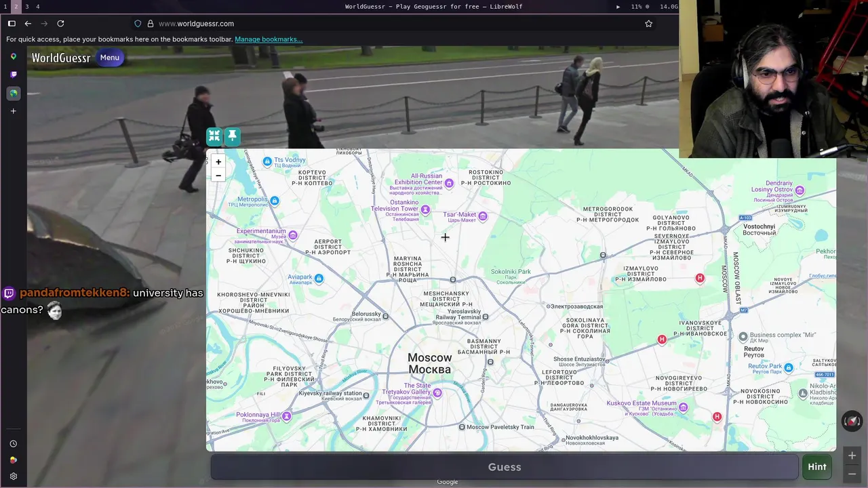Switch to workspace 3
The image size is (868, 488).
click(x=26, y=6)
